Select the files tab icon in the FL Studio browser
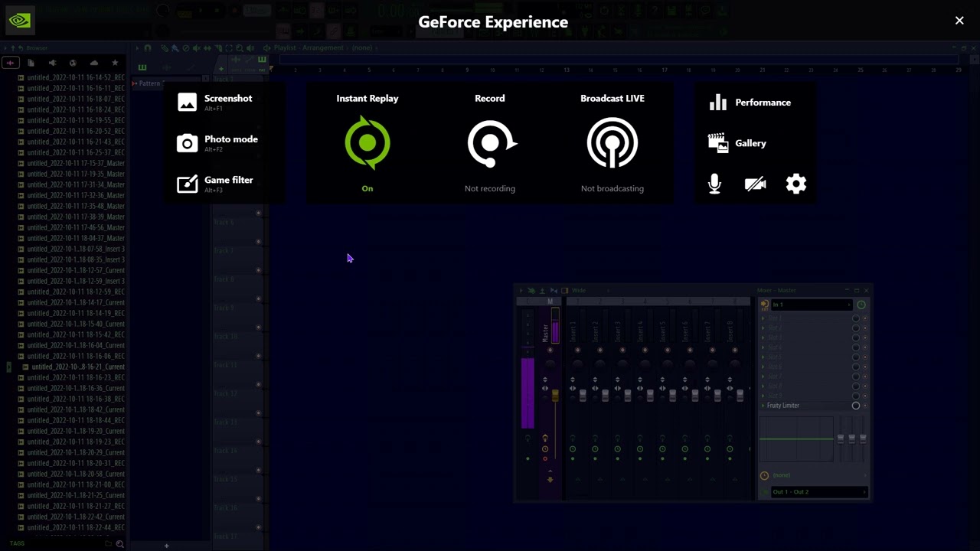The width and height of the screenshot is (980, 551). pyautogui.click(x=31, y=63)
